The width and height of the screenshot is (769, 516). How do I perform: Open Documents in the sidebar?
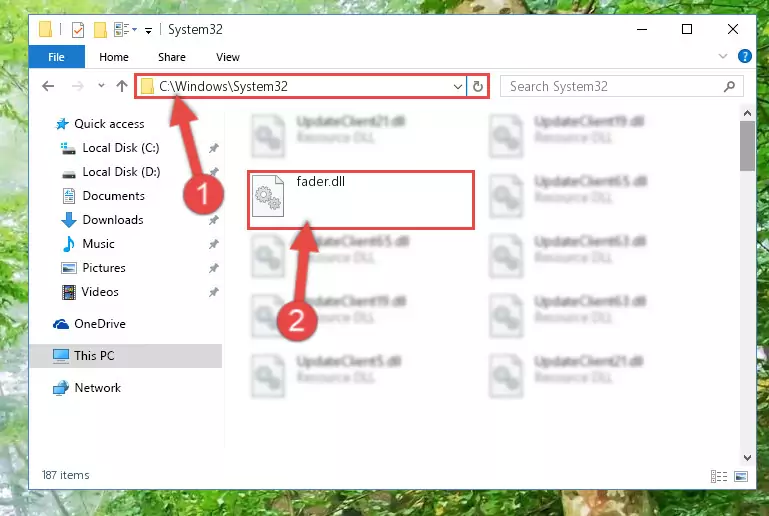tap(114, 196)
